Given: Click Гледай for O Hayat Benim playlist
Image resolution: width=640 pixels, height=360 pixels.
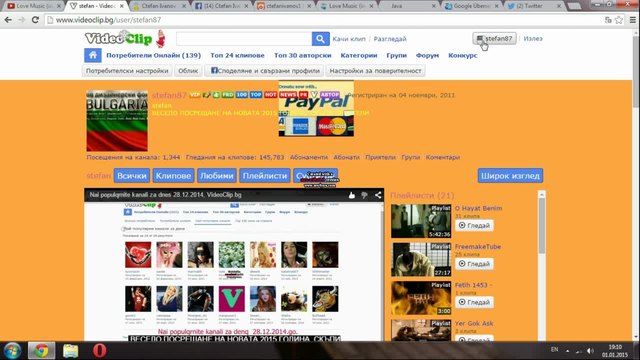Looking at the screenshot, I should pos(474,225).
